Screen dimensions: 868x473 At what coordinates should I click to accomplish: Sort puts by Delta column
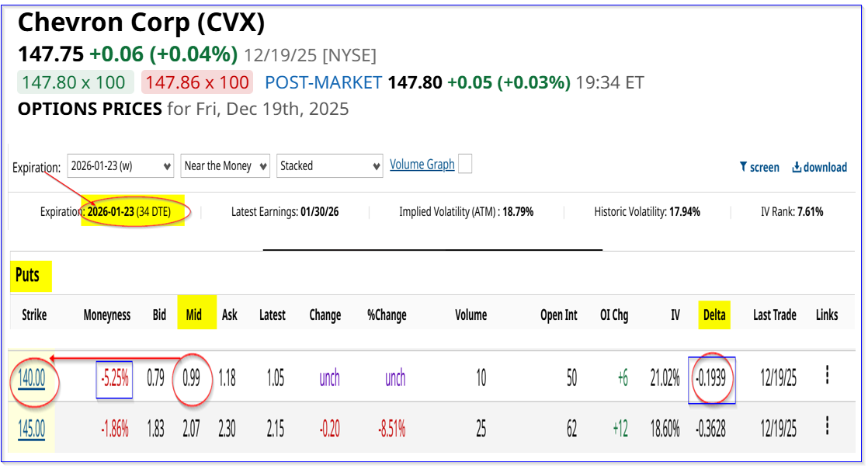tap(713, 315)
